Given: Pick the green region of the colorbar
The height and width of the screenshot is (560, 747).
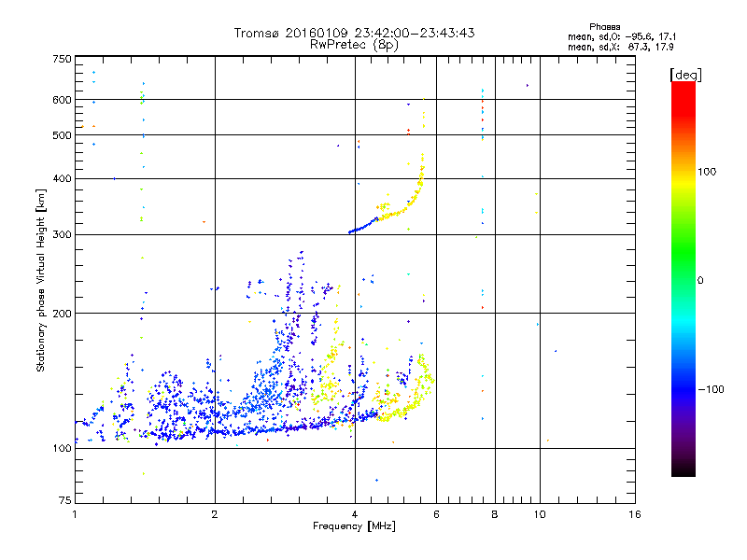Looking at the screenshot, I should tap(684, 252).
